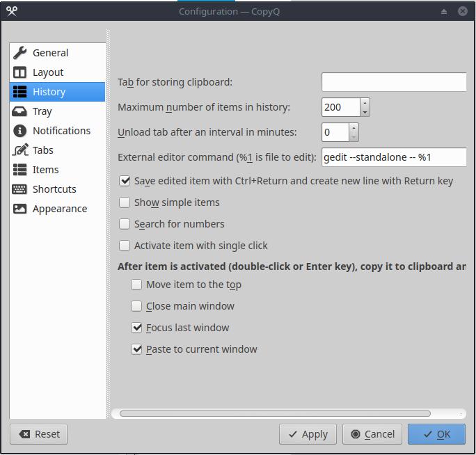
Task: Open the window menu arrow in title bar
Action: pyautogui.click(x=445, y=11)
